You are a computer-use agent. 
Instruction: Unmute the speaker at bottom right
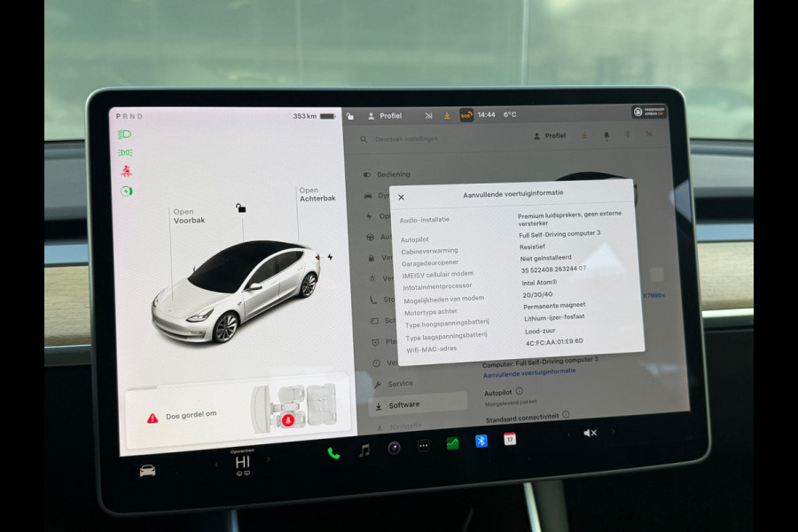[590, 432]
